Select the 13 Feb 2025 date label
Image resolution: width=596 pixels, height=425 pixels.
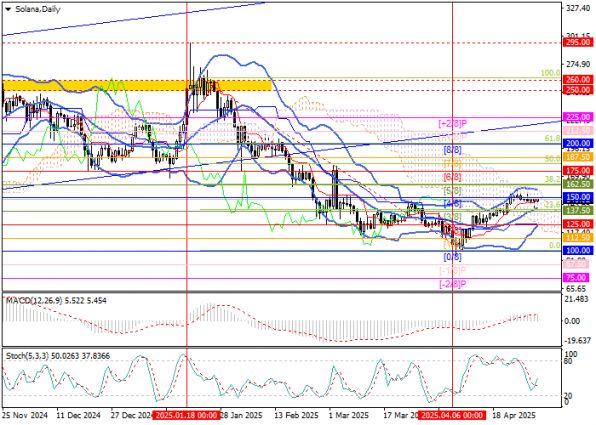point(296,415)
